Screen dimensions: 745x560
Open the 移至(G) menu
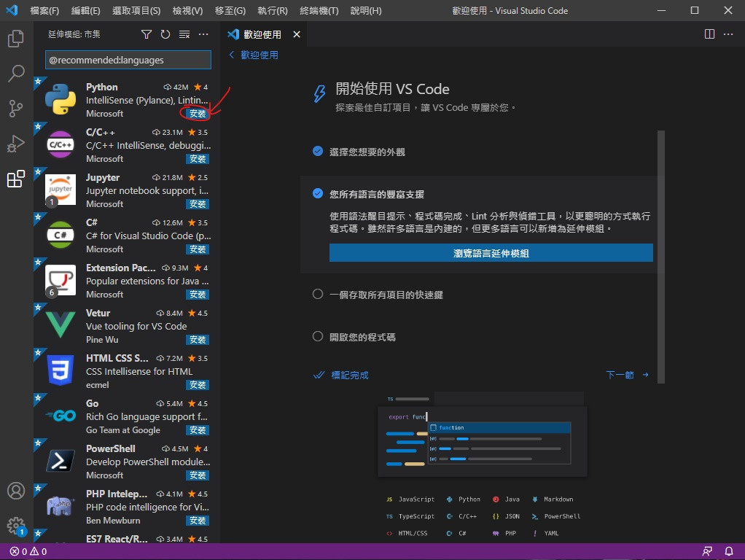230,10
